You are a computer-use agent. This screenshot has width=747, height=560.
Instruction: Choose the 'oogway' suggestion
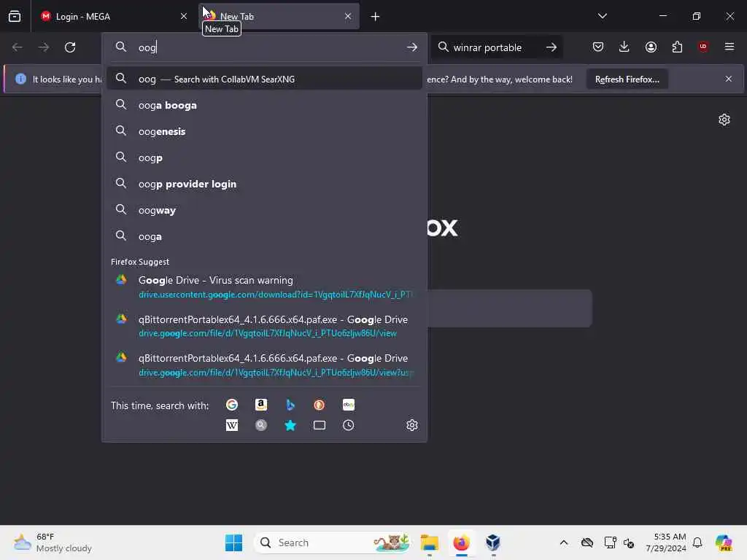pos(264,210)
